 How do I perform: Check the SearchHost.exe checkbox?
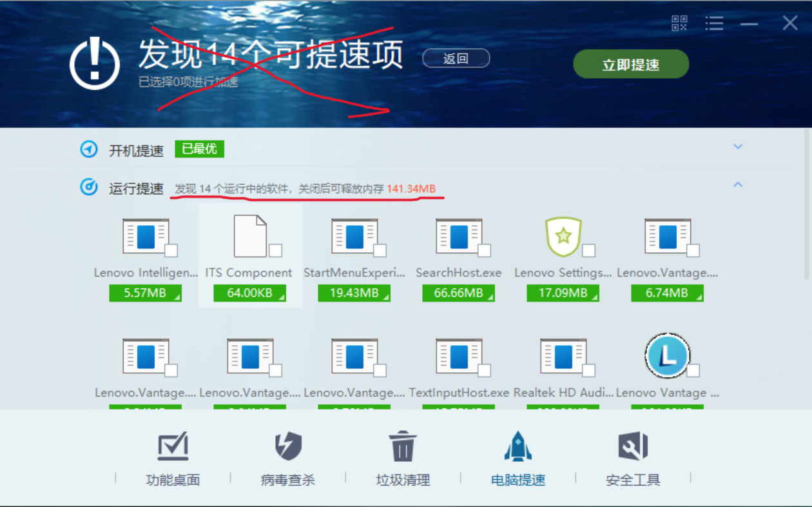click(484, 250)
